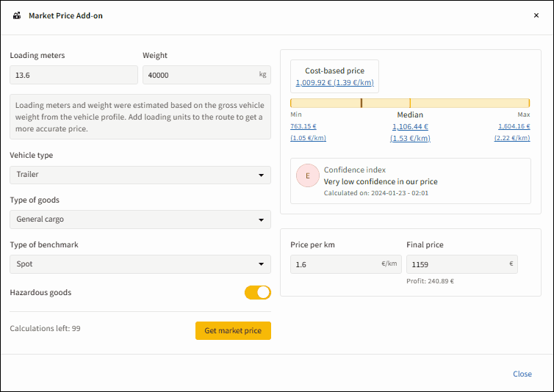Open the cost-based price 1,009.92 € link
The width and height of the screenshot is (554, 392).
tap(334, 83)
